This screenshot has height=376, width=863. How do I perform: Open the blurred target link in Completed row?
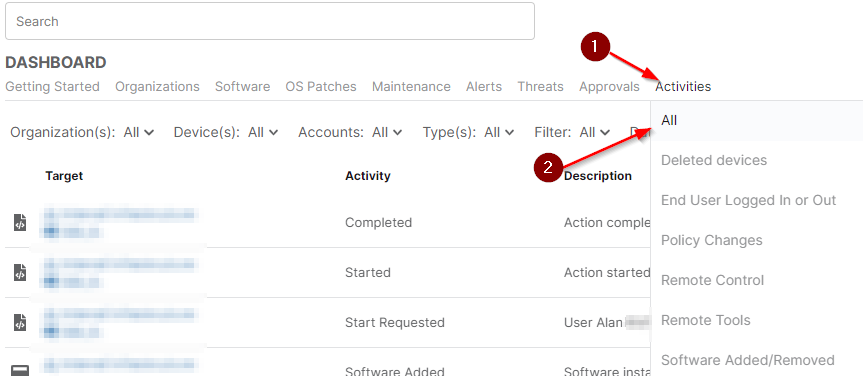tap(120, 223)
